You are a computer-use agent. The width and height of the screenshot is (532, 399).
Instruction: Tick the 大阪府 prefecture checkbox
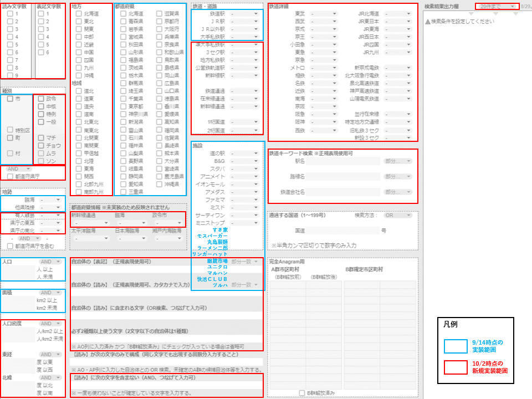click(159, 29)
